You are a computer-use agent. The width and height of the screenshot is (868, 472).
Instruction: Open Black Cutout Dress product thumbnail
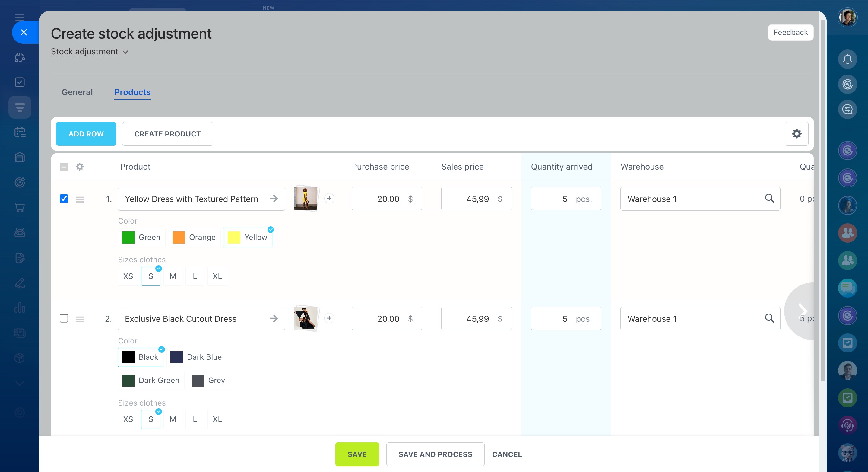click(306, 318)
